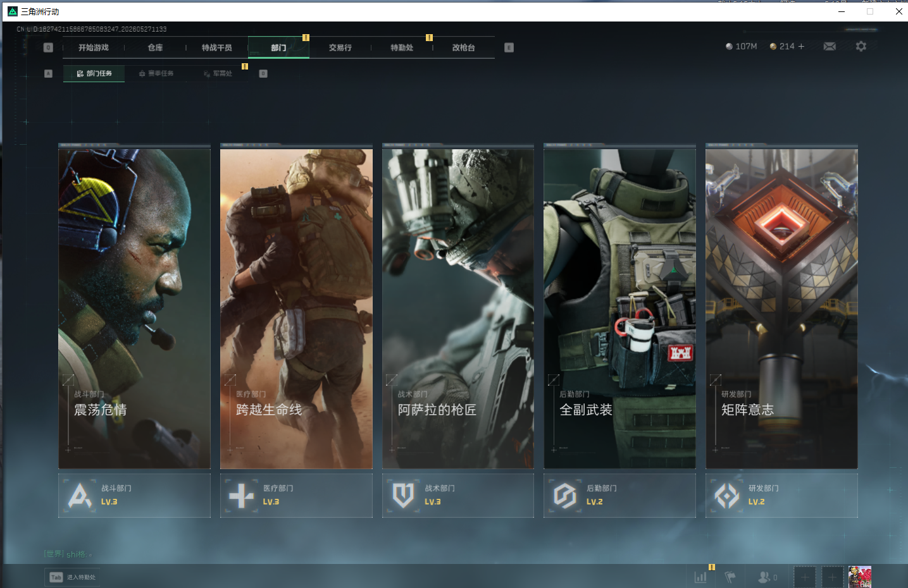The image size is (908, 588).
Task: Click the 医疗部门 cross icon
Action: (x=242, y=496)
